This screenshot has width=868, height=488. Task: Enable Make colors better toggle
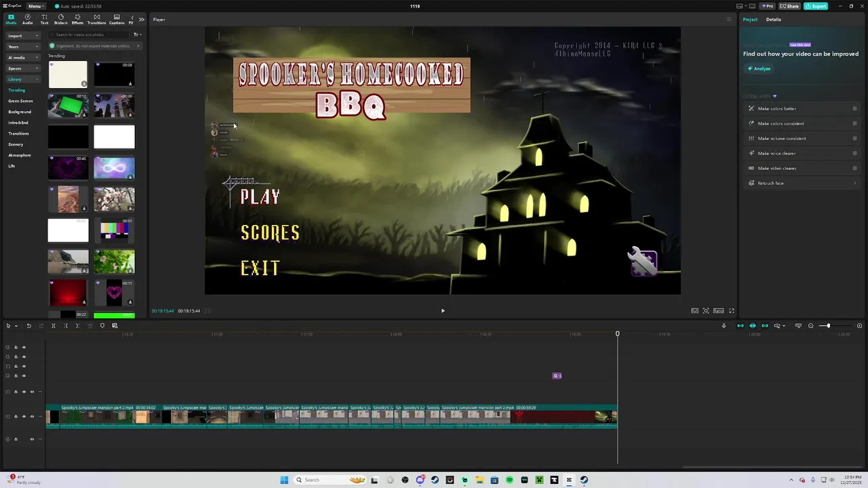click(854, 108)
